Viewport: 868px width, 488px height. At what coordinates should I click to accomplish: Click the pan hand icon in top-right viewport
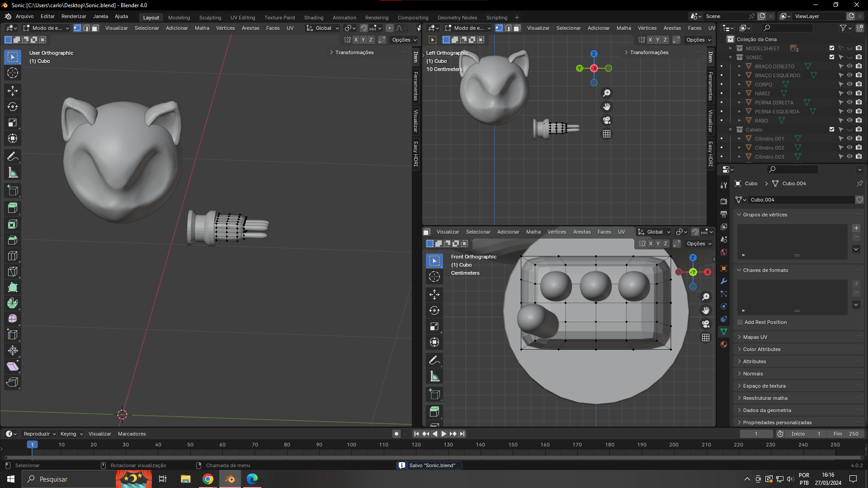click(x=607, y=107)
